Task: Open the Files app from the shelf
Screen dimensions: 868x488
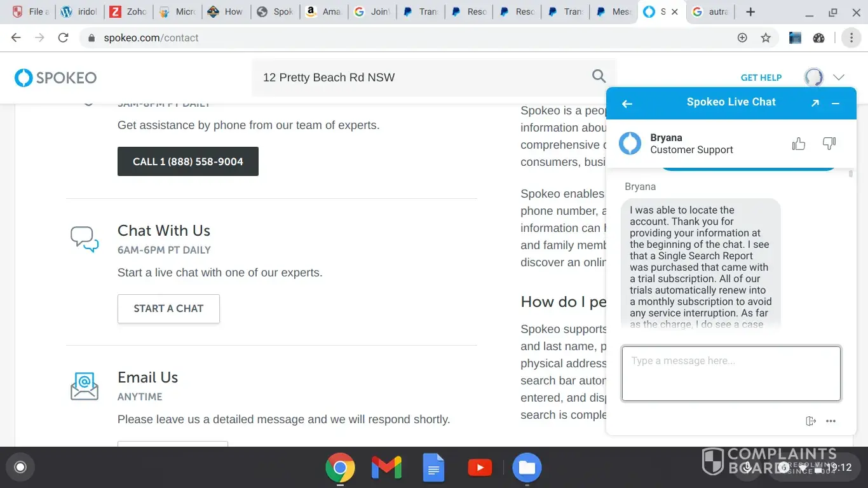Action: 527,468
